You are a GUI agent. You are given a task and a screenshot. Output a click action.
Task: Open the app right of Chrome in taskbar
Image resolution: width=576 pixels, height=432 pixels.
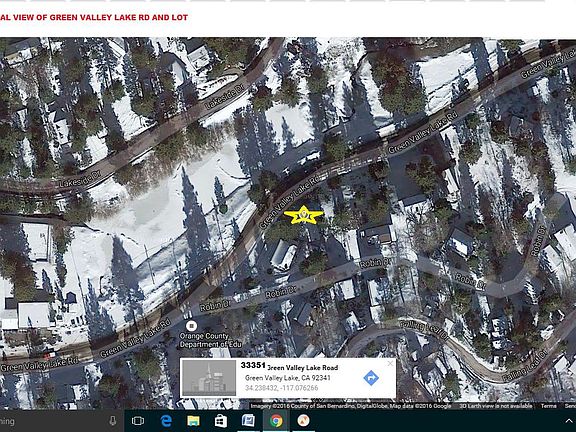(303, 421)
